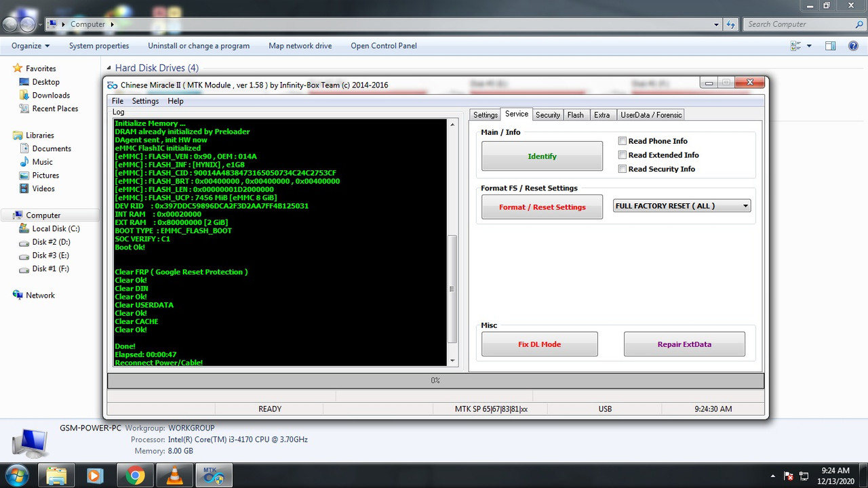868x488 pixels.
Task: Click System properties in Explorer toolbar
Action: click(99, 46)
